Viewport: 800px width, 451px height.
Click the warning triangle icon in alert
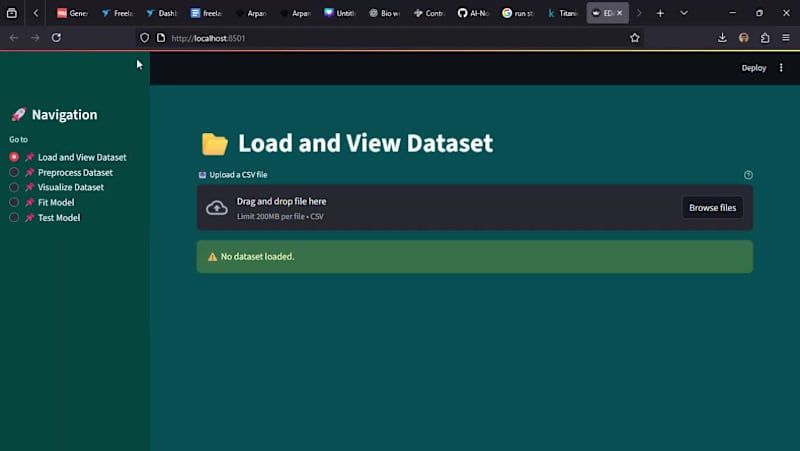(213, 257)
